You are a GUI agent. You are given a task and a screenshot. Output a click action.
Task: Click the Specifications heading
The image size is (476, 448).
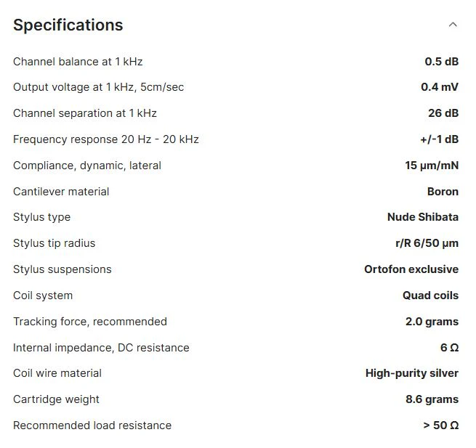(x=68, y=25)
